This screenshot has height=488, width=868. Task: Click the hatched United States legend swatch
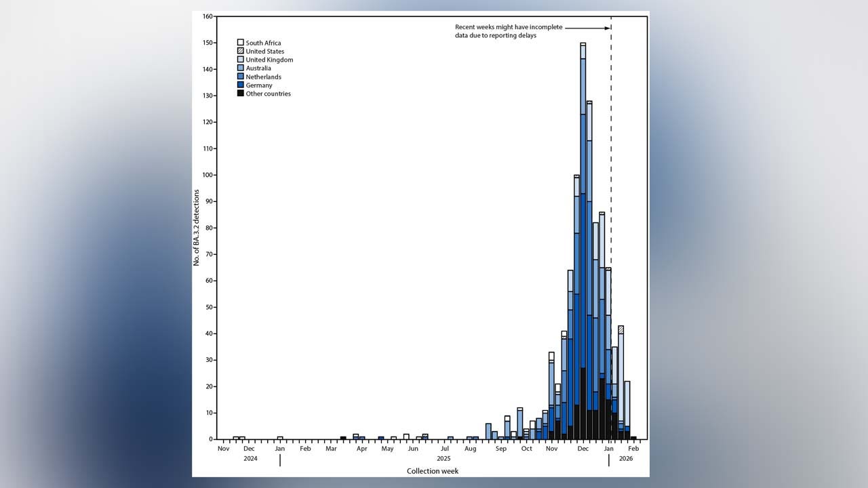click(241, 52)
